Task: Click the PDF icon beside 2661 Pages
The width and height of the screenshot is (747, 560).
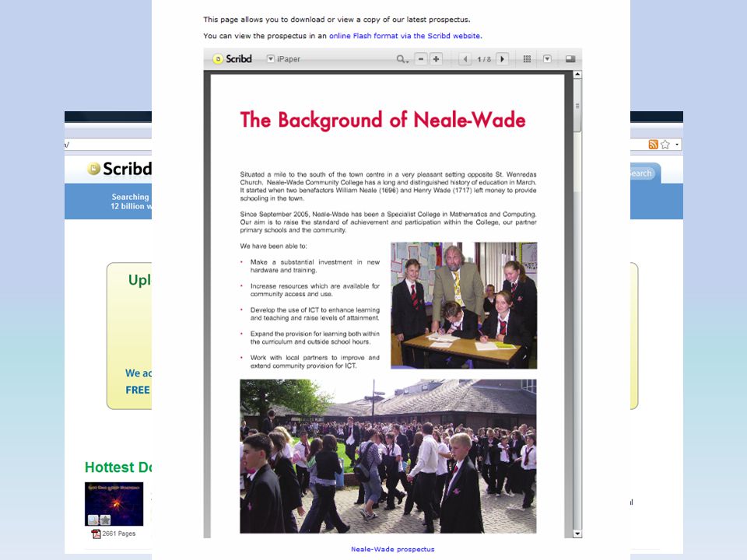Action: [96, 534]
